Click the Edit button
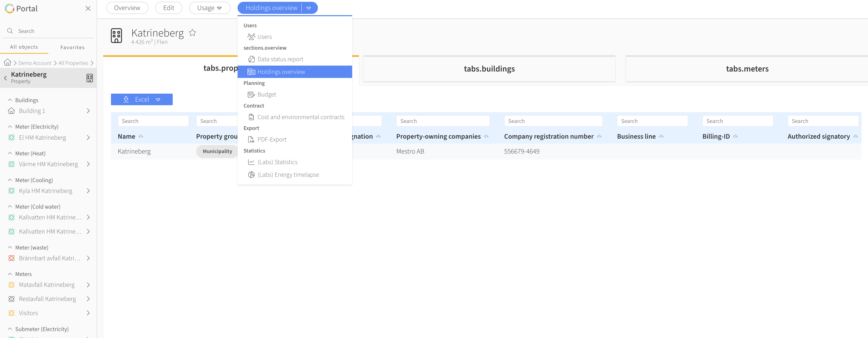The height and width of the screenshot is (338, 868). [x=169, y=8]
